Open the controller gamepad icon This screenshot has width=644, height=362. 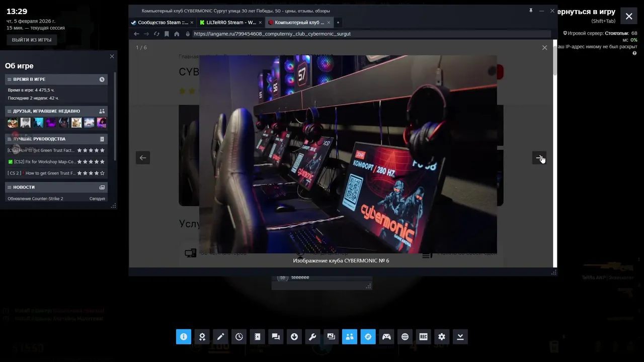[386, 337]
